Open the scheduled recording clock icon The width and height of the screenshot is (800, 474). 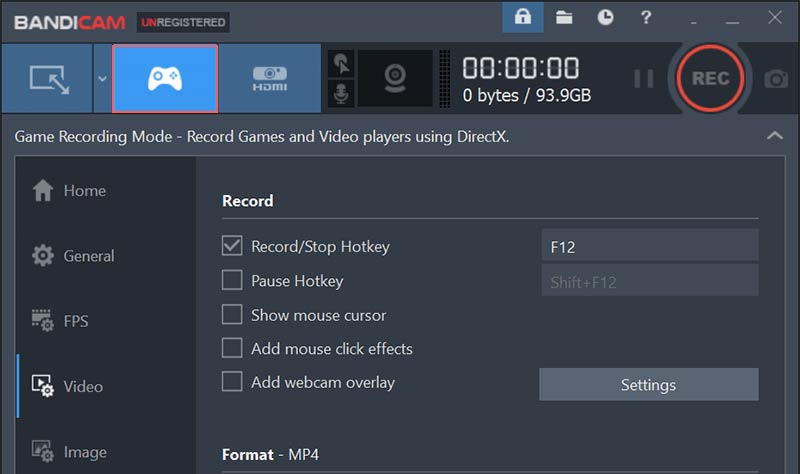click(x=605, y=17)
